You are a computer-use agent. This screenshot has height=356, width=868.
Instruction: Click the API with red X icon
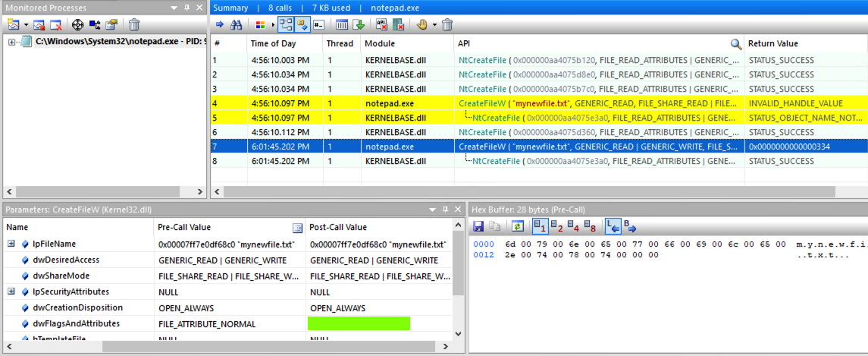click(x=381, y=24)
